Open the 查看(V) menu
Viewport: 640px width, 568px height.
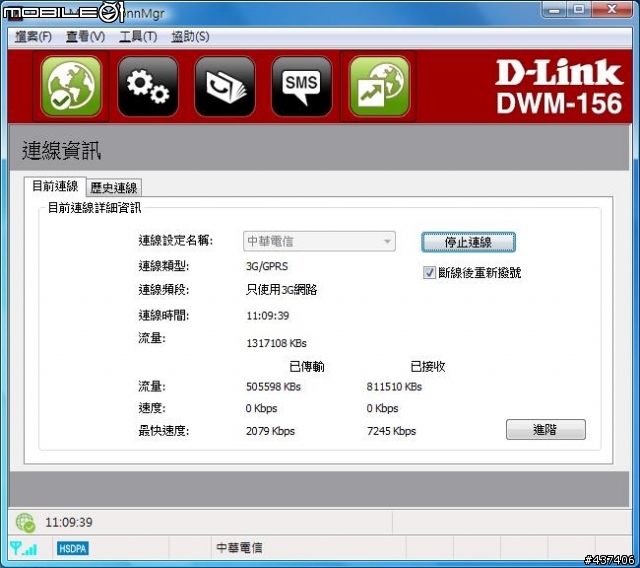pos(85,37)
